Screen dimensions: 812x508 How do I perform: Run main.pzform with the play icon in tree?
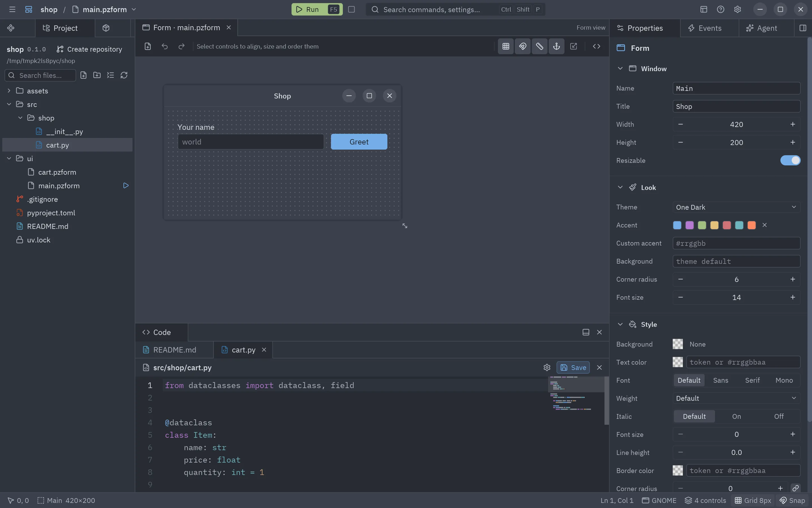126,185
